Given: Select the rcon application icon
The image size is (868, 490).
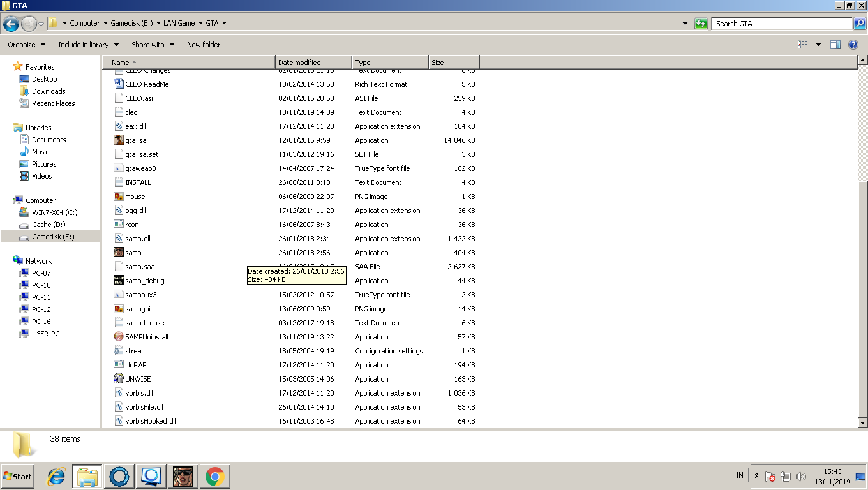Looking at the screenshot, I should coord(119,225).
